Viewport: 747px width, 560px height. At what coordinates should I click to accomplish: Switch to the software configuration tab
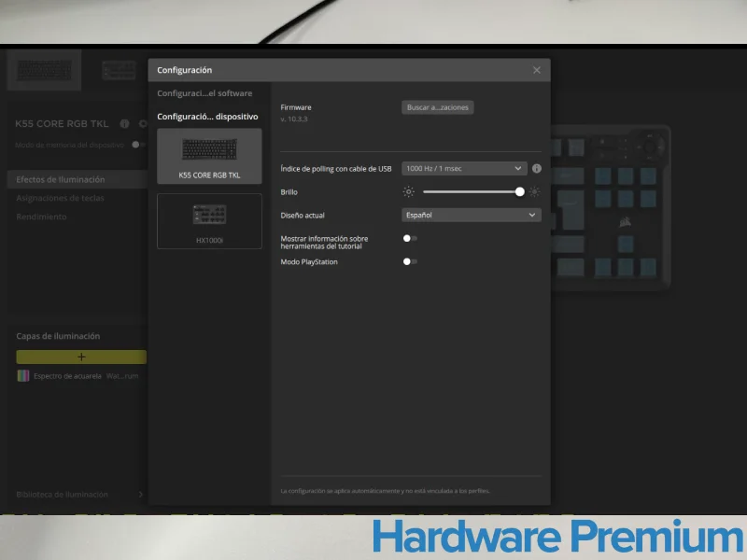coord(204,93)
